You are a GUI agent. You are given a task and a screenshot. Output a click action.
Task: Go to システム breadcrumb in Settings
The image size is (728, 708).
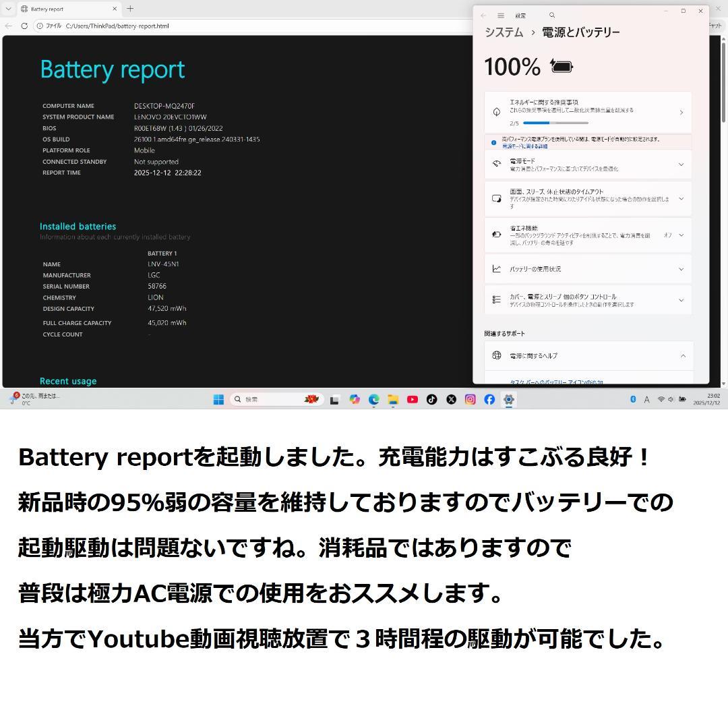click(503, 32)
